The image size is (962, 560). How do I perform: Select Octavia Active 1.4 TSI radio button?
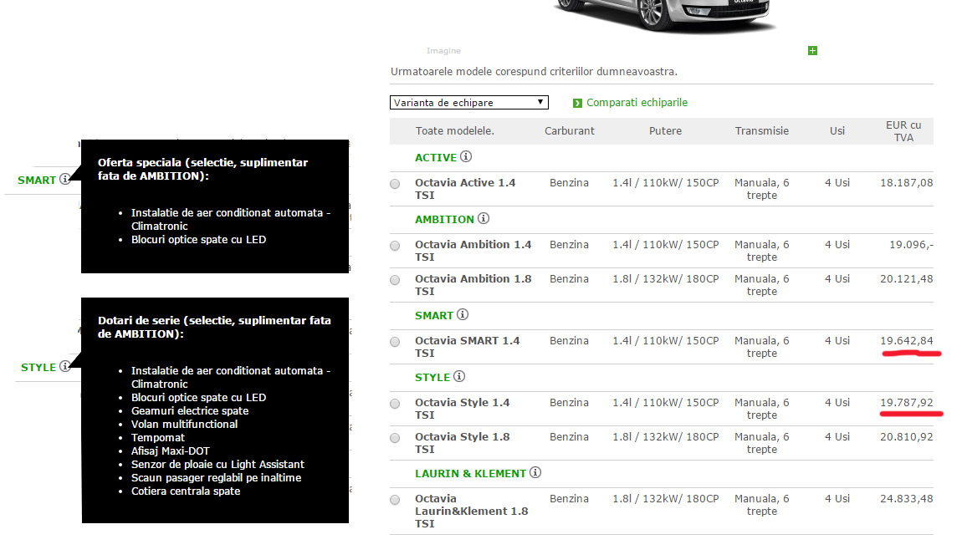pos(395,184)
